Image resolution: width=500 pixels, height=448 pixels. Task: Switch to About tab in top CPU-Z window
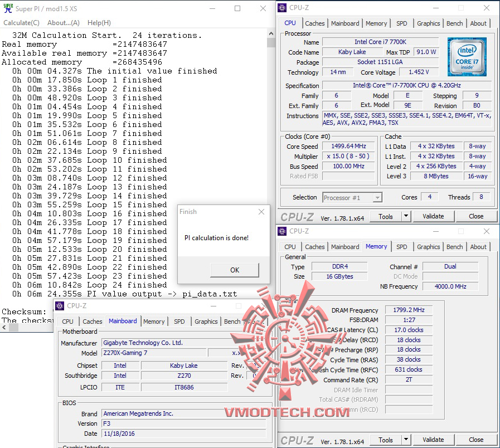tap(478, 23)
